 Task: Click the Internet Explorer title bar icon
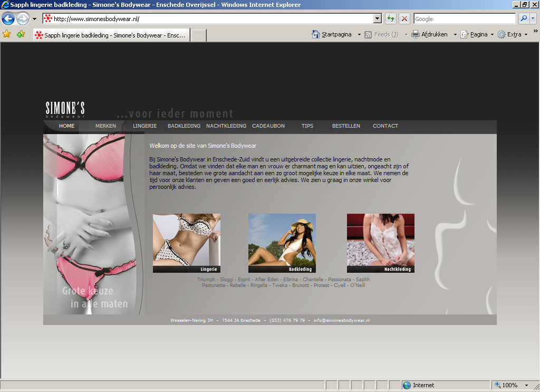click(5, 4)
